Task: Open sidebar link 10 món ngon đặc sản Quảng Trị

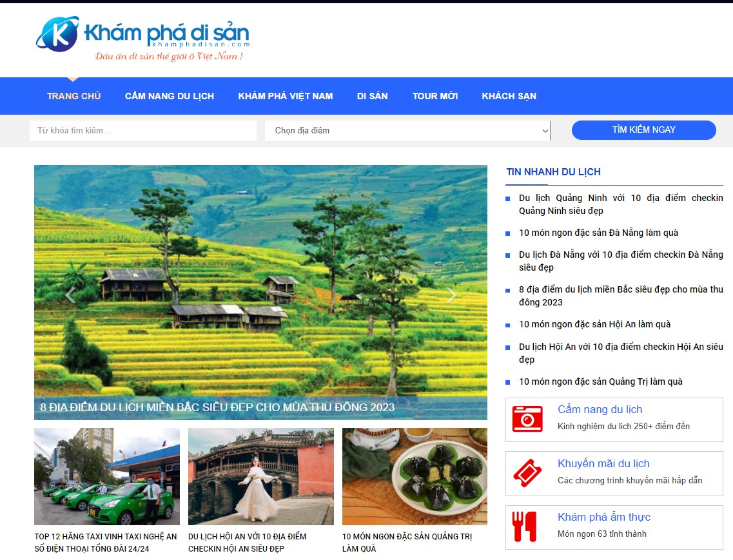Action: point(601,382)
